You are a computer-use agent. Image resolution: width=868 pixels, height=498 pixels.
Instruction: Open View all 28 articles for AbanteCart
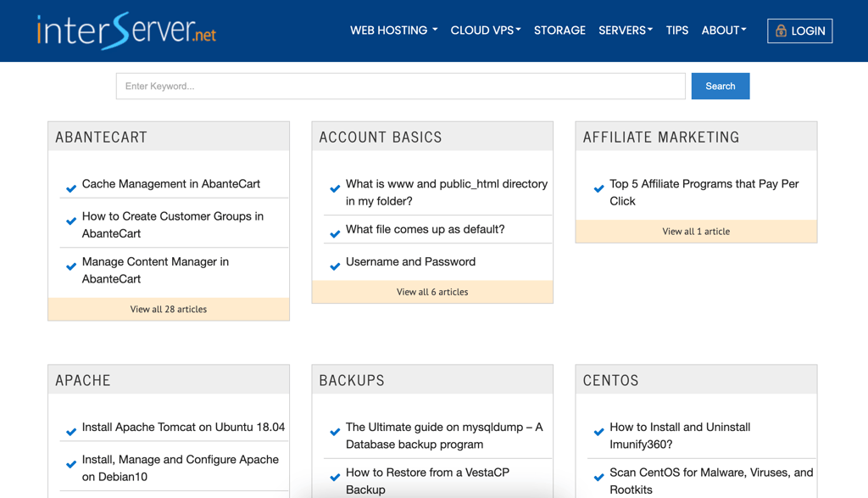(169, 309)
